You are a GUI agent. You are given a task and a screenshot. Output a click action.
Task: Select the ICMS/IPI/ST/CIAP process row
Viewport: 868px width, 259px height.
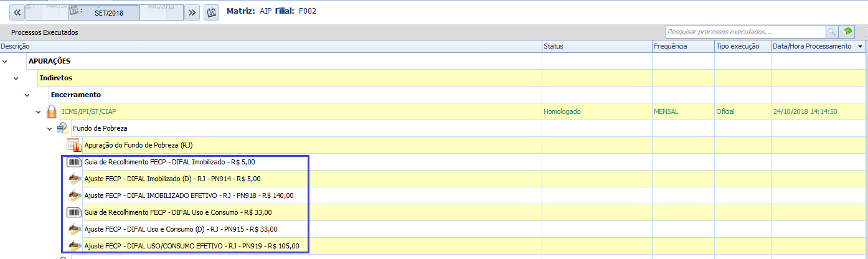pyautogui.click(x=433, y=111)
